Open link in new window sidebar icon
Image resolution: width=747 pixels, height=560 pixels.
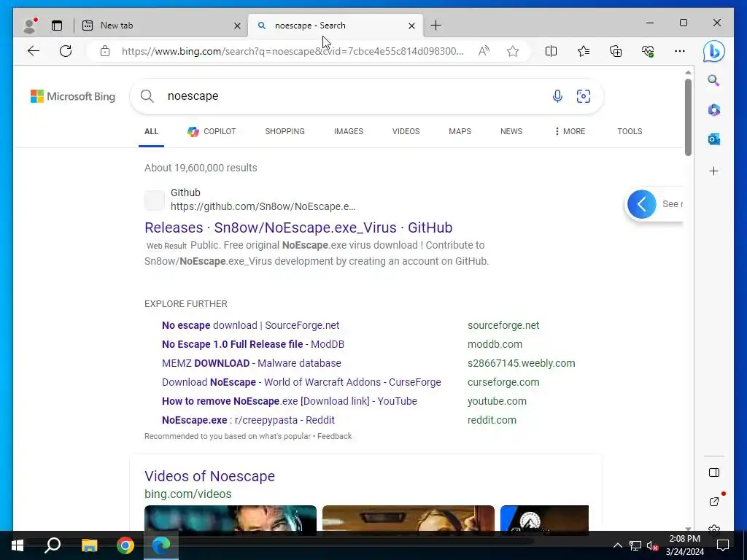click(x=713, y=502)
